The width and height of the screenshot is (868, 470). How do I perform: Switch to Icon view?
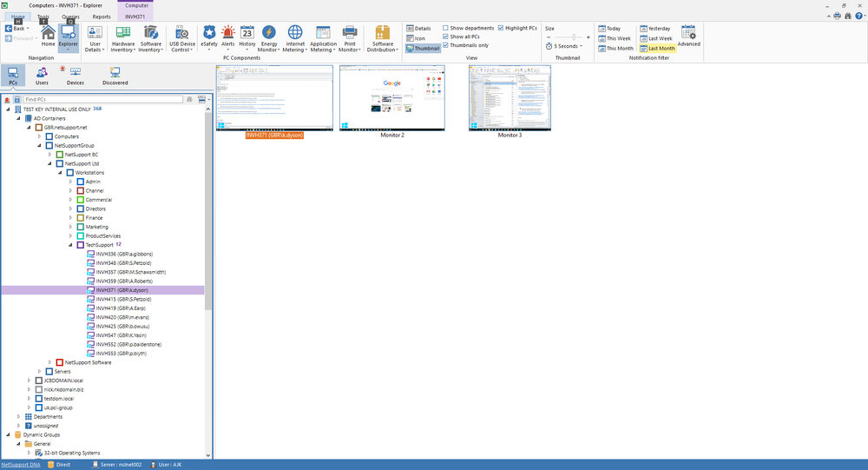tap(416, 38)
